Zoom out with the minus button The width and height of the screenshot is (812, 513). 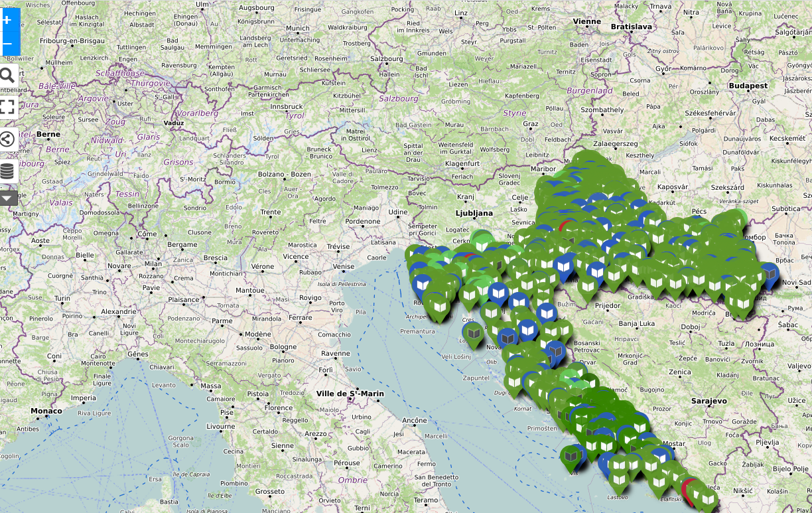pyautogui.click(x=7, y=44)
